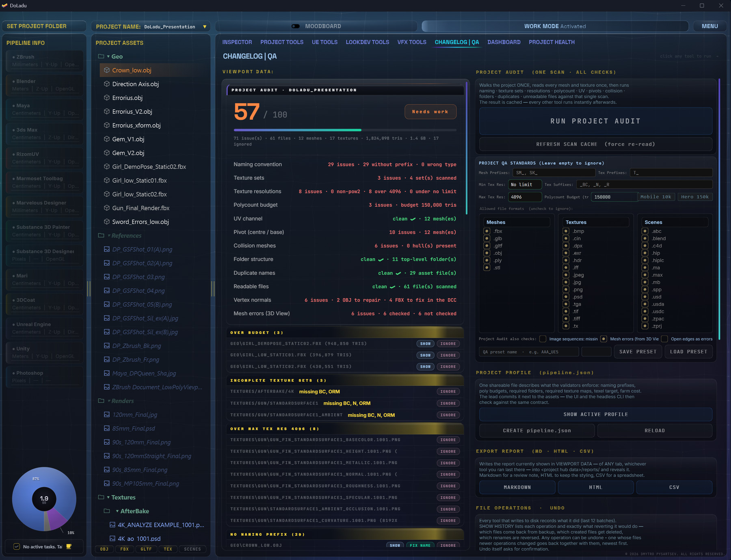Viewport: 731px width, 560px height.
Task: Click the folder icon beside Geo
Action: click(101, 56)
